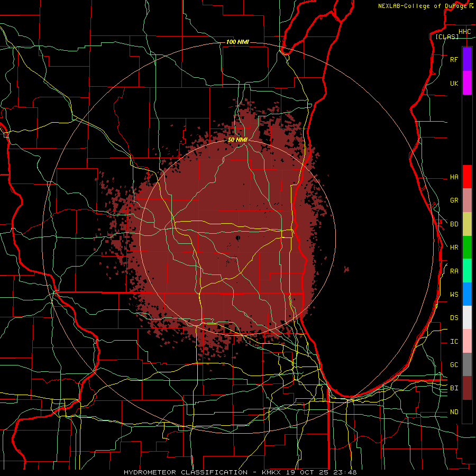Screen dimensions: 476x476
Task: Click the RF purple legend swatch
Action: tap(467, 59)
